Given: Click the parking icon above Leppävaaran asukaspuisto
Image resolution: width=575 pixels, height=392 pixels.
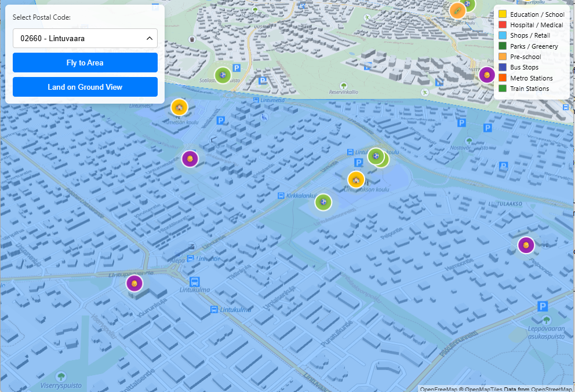Looking at the screenshot, I should (543, 306).
